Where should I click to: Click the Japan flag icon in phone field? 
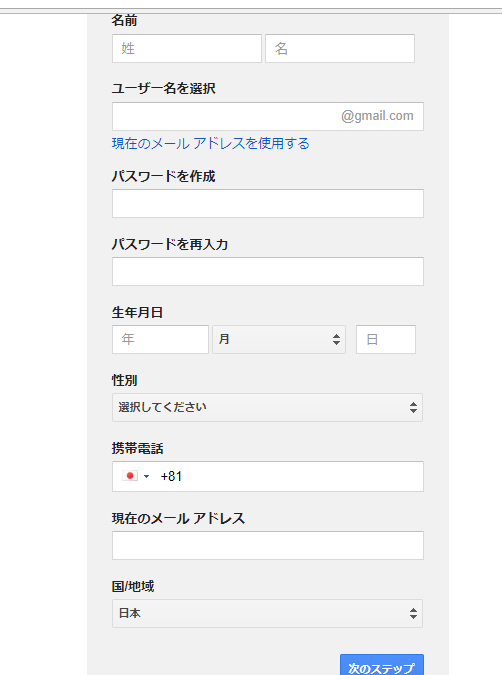click(130, 476)
